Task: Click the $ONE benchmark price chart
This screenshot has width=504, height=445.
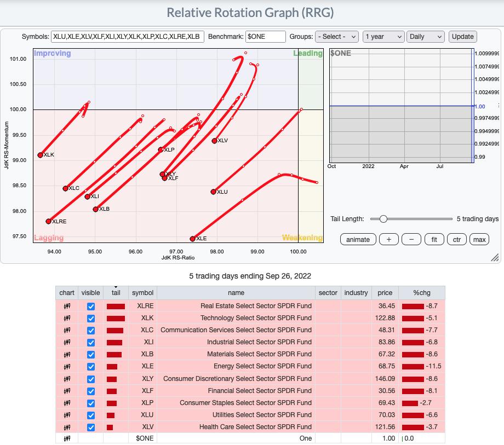Action: click(402, 106)
